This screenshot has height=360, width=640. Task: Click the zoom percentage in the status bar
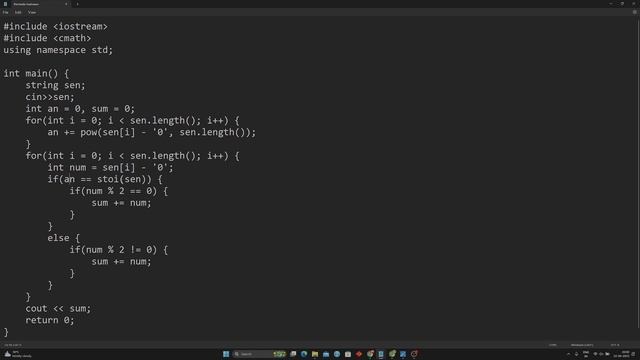click(553, 345)
